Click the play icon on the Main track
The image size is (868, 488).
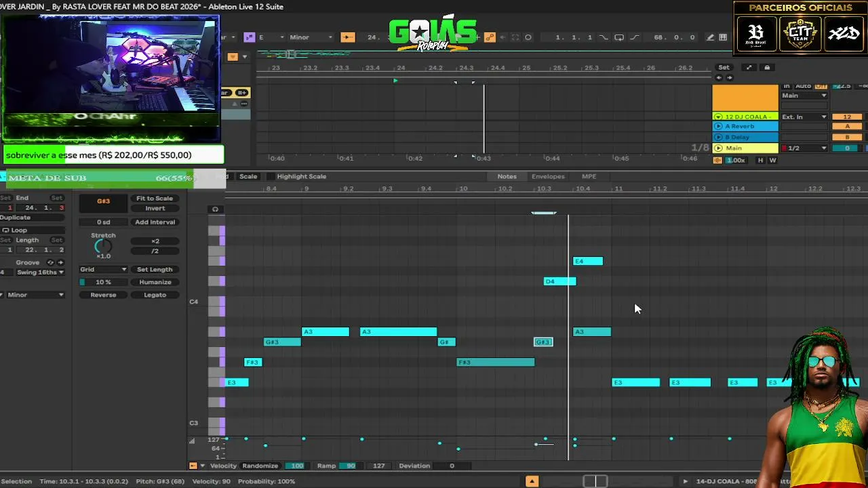point(718,148)
